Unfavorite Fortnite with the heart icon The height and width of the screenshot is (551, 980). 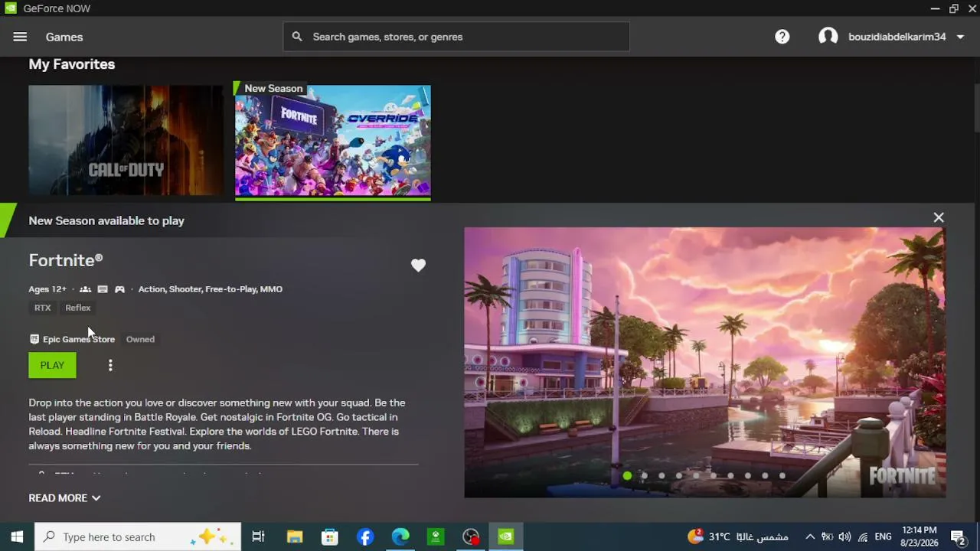click(x=418, y=266)
